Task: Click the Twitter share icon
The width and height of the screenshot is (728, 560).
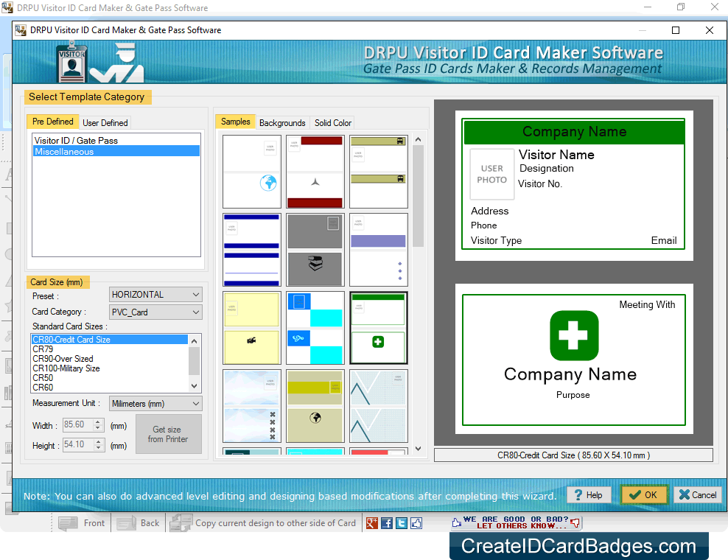Action: click(x=402, y=523)
